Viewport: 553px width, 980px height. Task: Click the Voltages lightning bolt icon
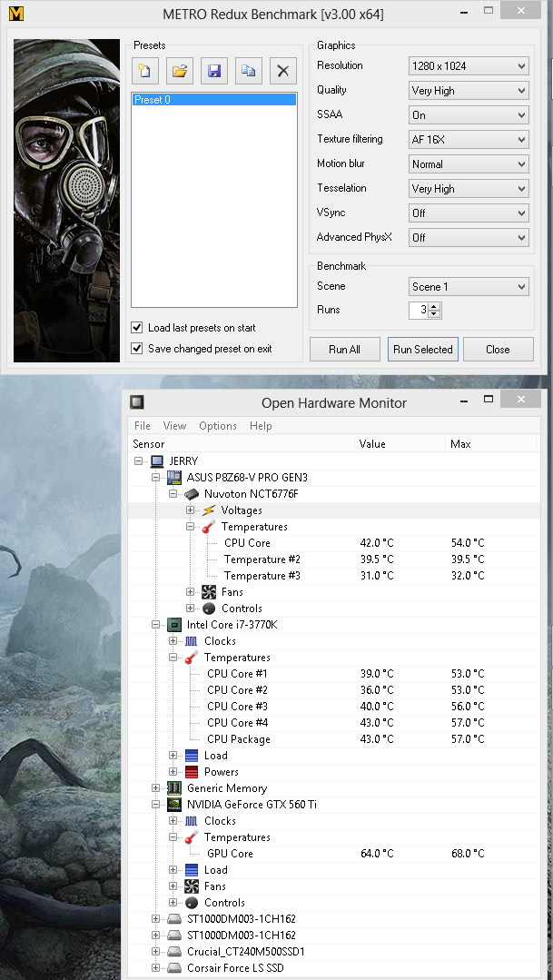pos(210,510)
